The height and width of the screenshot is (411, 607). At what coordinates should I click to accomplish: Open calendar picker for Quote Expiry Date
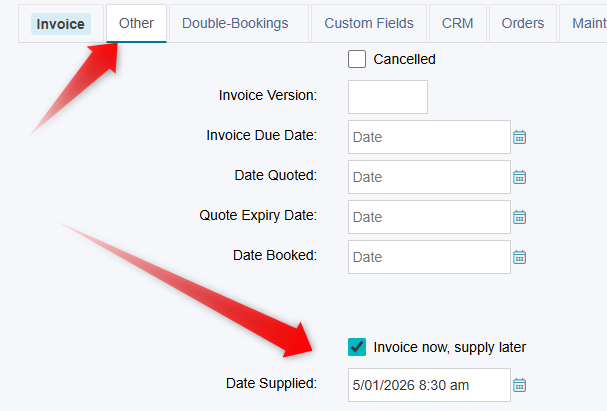pos(519,217)
